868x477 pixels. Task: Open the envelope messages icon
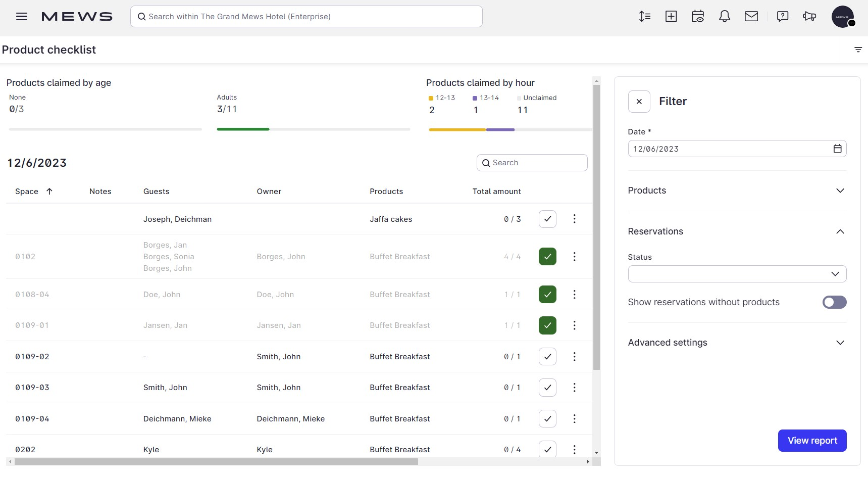coord(751,17)
